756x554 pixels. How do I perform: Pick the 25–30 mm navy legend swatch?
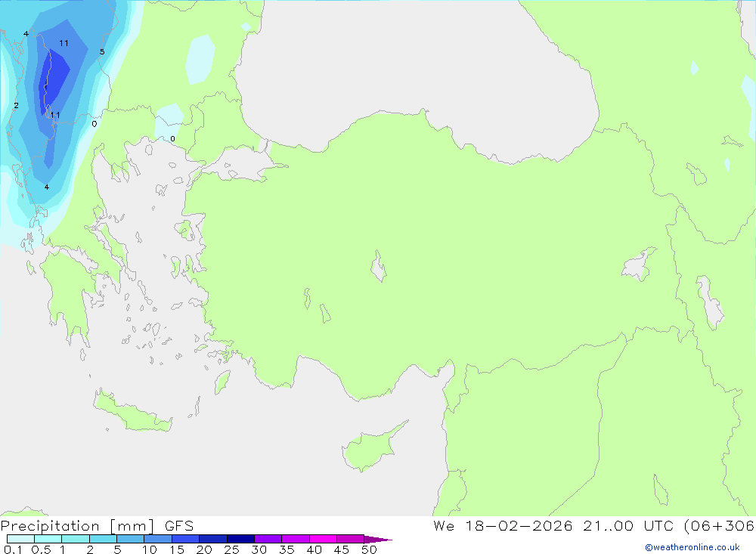pos(240,539)
